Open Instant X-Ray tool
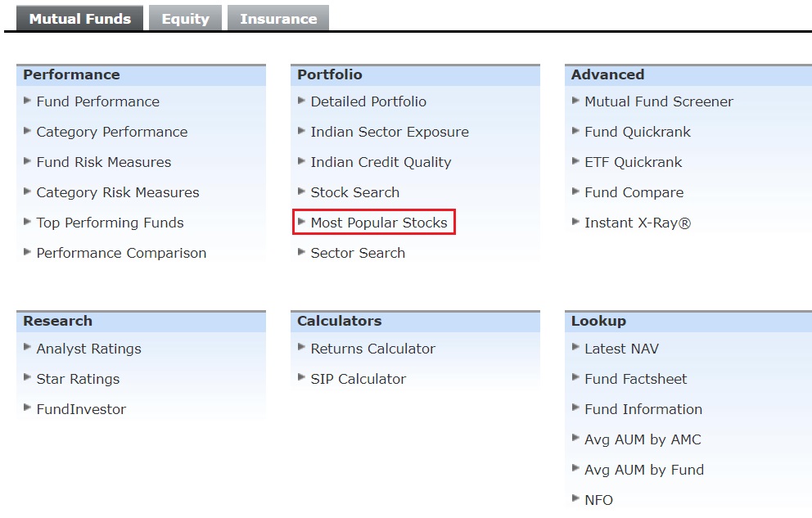Screen dimensions: 812x518 637,223
